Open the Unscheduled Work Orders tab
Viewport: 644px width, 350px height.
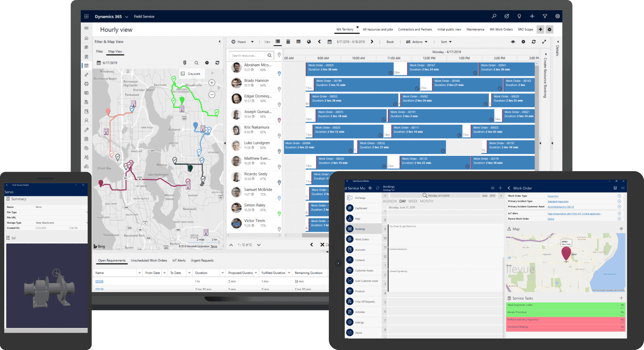149,261
